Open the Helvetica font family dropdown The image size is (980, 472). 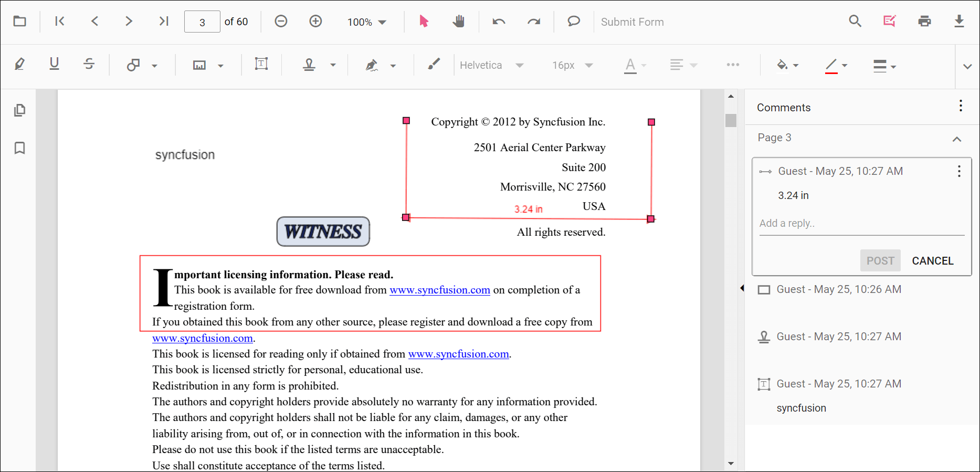click(x=491, y=65)
